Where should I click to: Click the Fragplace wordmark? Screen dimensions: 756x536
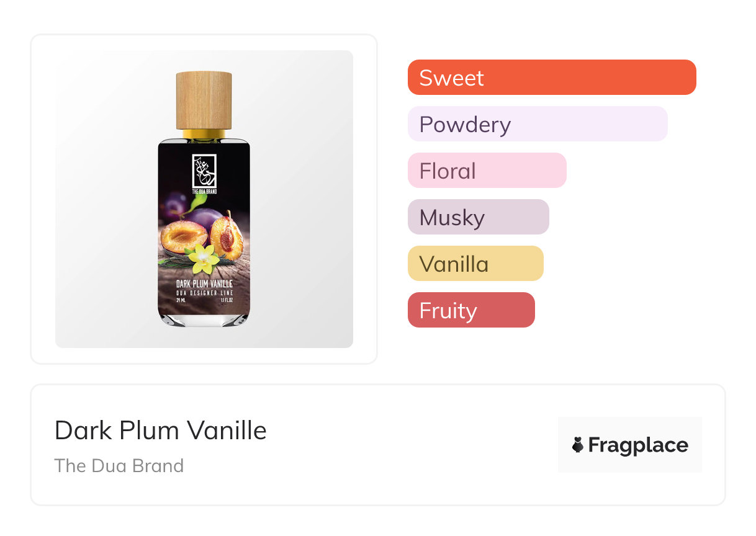tap(638, 445)
